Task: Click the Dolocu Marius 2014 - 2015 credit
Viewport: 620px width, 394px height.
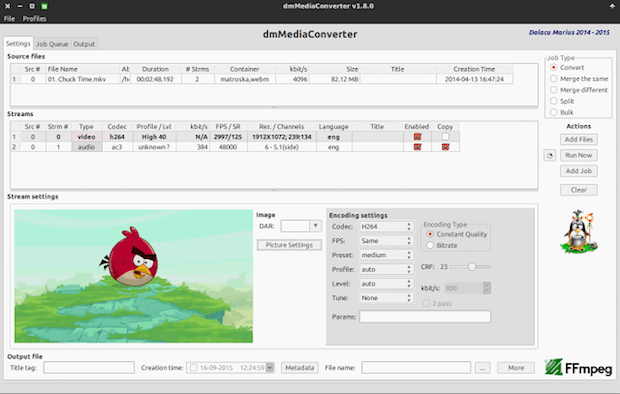Action: [569, 32]
